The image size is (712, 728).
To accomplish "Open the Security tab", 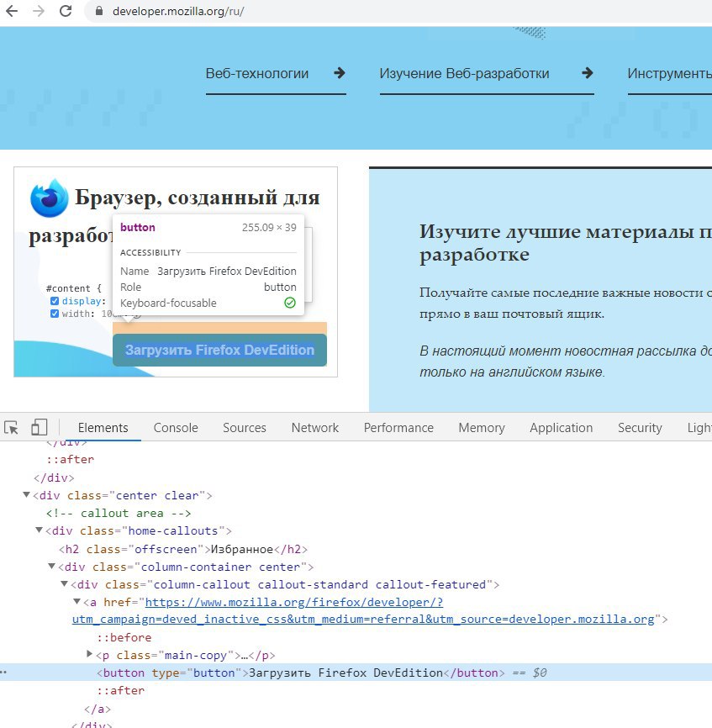I will (x=640, y=428).
